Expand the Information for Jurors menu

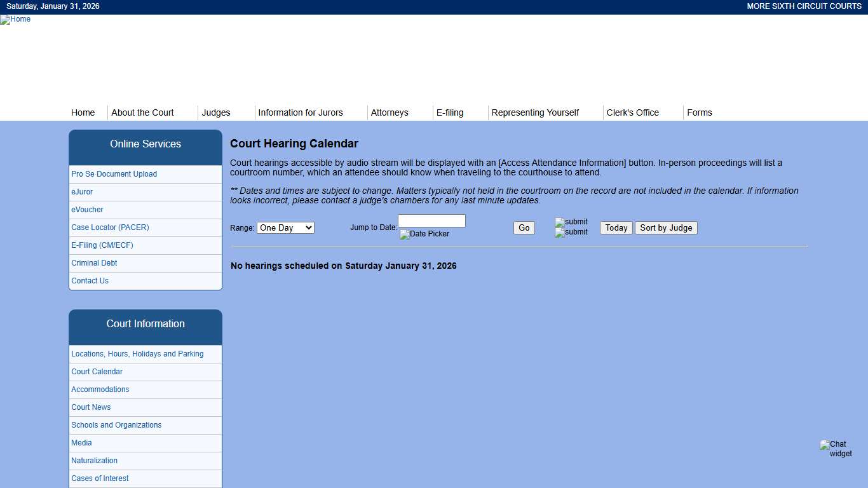[300, 112]
